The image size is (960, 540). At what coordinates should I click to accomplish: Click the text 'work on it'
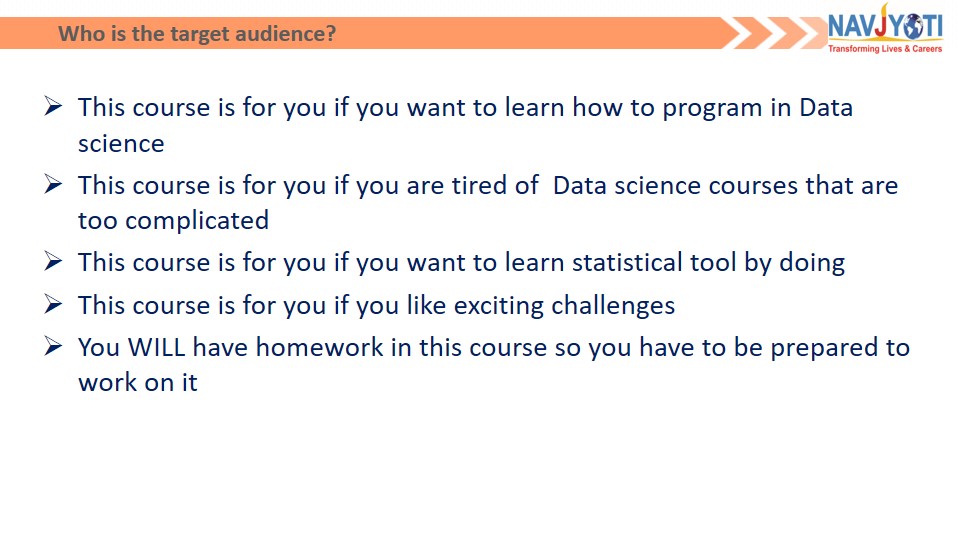[138, 383]
